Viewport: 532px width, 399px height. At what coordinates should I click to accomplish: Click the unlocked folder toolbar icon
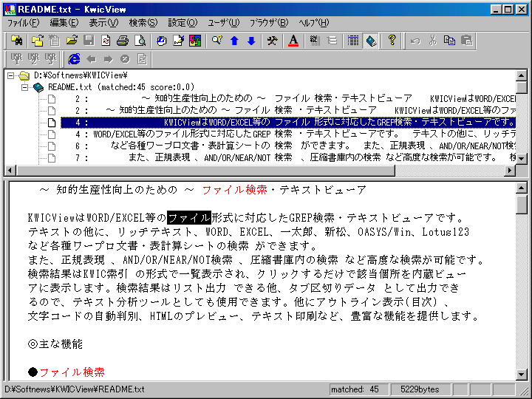[38, 41]
